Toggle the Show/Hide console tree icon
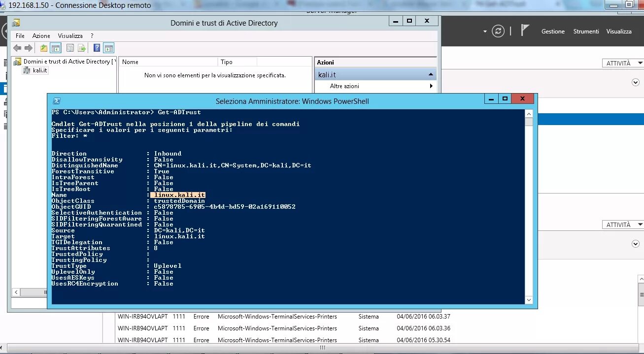 [x=56, y=48]
